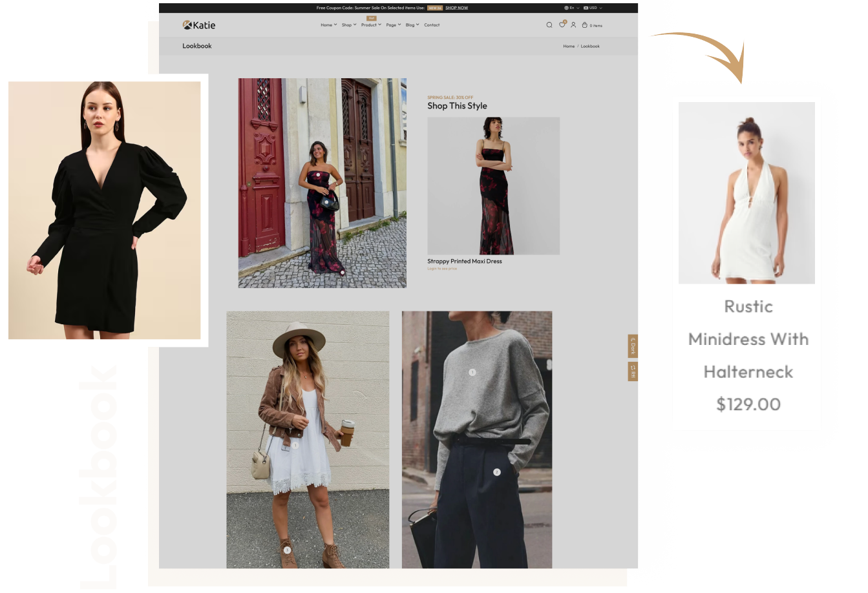Image resolution: width=868 pixels, height=593 pixels.
Task: Expand the En language dropdown
Action: click(x=571, y=8)
